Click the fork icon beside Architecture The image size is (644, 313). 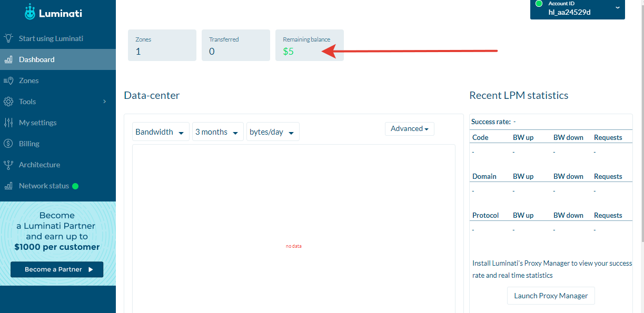[x=8, y=165]
